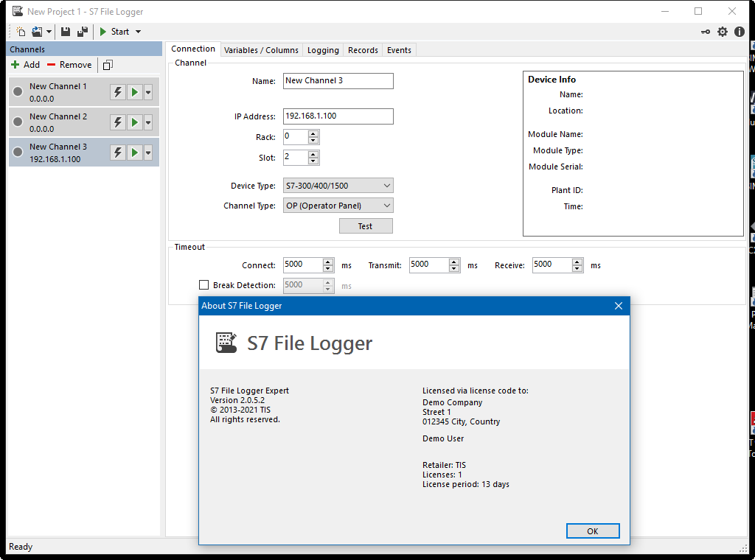Click New Channel 1 status indicator circle
This screenshot has height=560, width=755.
tap(18, 91)
